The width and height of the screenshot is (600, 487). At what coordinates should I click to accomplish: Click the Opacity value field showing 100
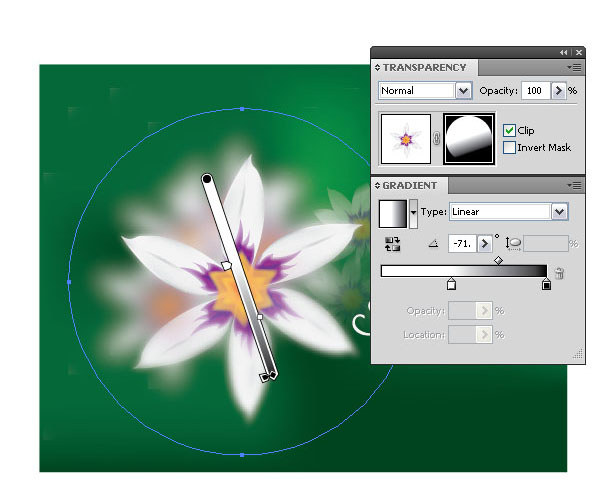(536, 91)
